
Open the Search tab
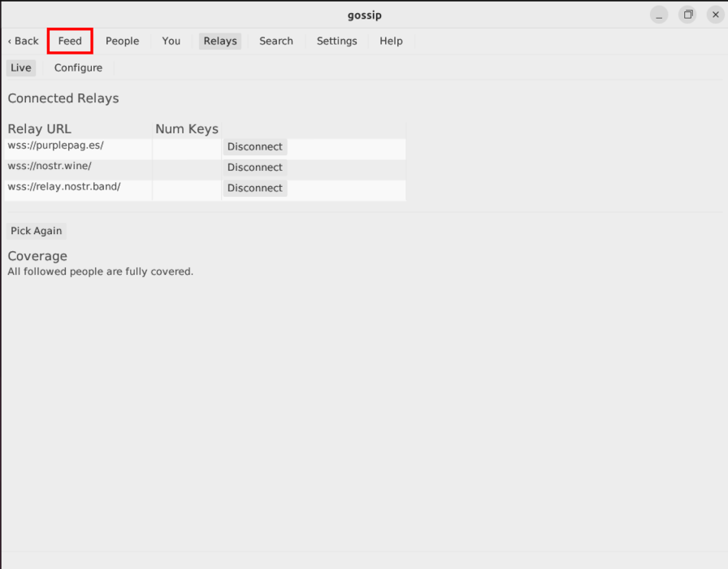coord(275,41)
